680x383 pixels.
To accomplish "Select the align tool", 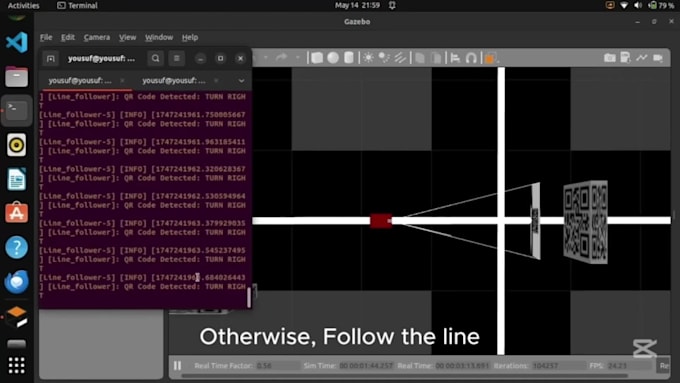I will (x=455, y=58).
